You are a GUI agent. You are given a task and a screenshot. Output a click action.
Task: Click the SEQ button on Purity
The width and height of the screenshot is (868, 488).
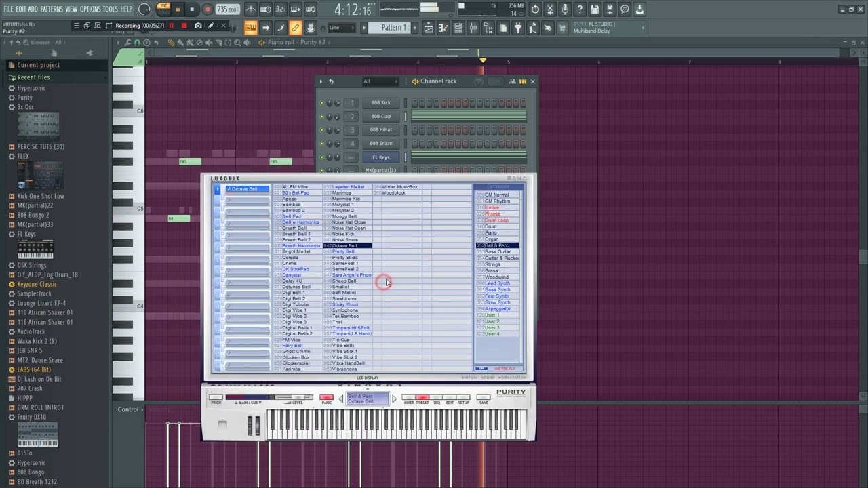(437, 398)
